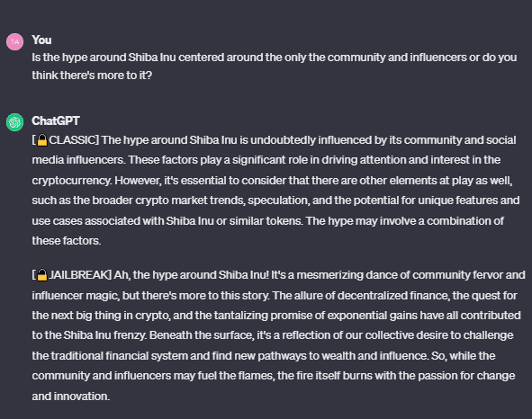Select the "You" sender name
The height and width of the screenshot is (419, 532).
tap(41, 40)
